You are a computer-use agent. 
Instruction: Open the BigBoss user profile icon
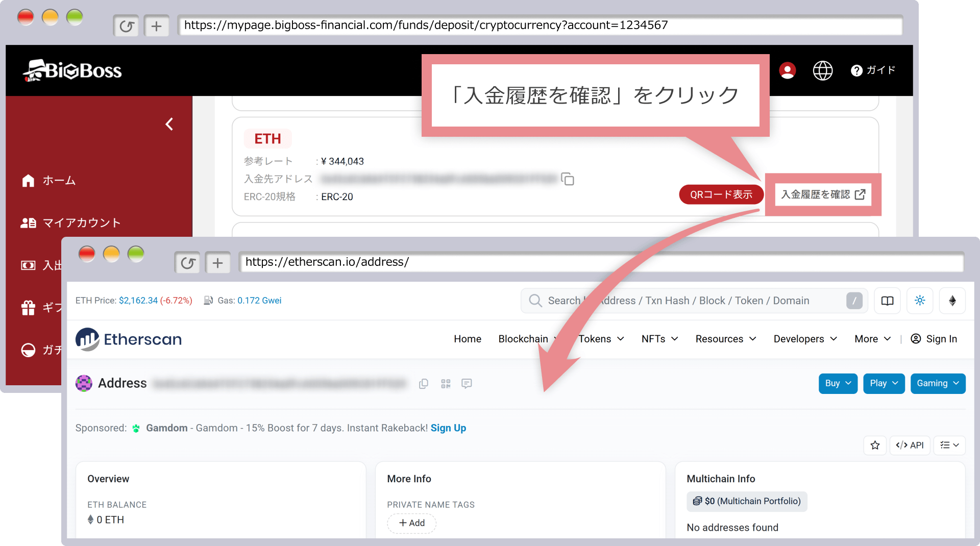coord(787,70)
